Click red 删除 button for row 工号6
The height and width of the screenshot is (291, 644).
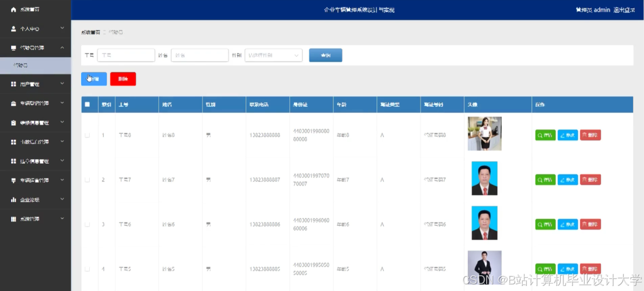click(x=590, y=225)
